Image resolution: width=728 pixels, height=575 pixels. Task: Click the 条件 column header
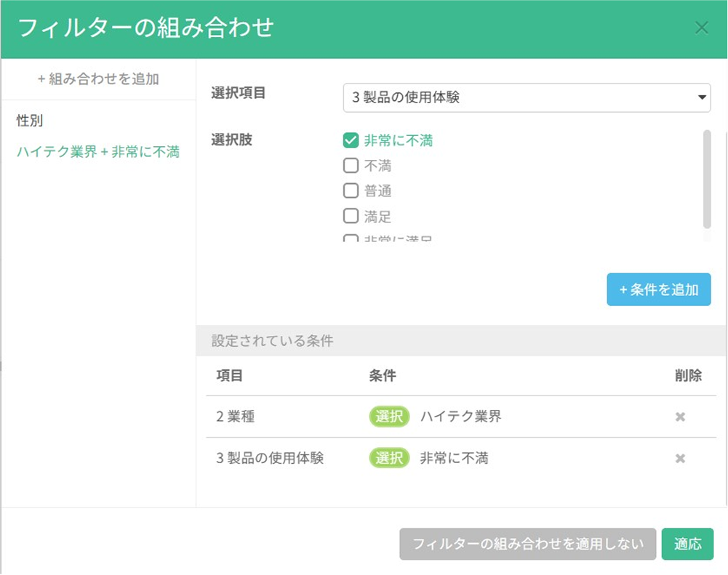(x=383, y=375)
